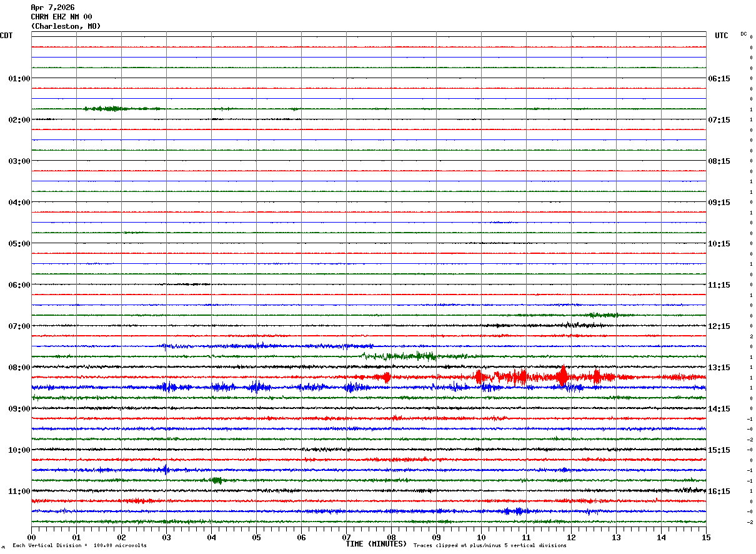Click the (Charleston, MO) location label
This screenshot has width=756, height=554.
[66, 26]
